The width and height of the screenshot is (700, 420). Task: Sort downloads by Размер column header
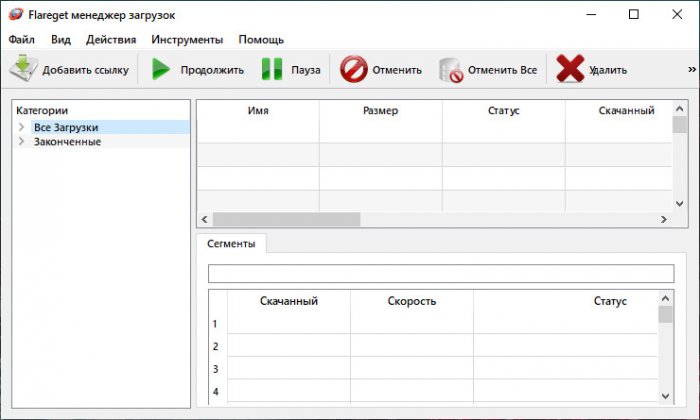pyautogui.click(x=380, y=111)
